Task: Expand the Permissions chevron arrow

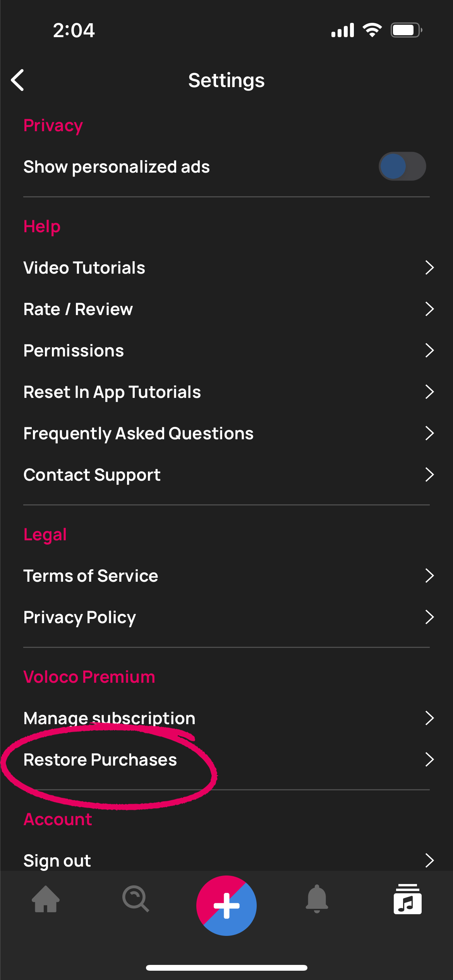Action: [x=429, y=350]
